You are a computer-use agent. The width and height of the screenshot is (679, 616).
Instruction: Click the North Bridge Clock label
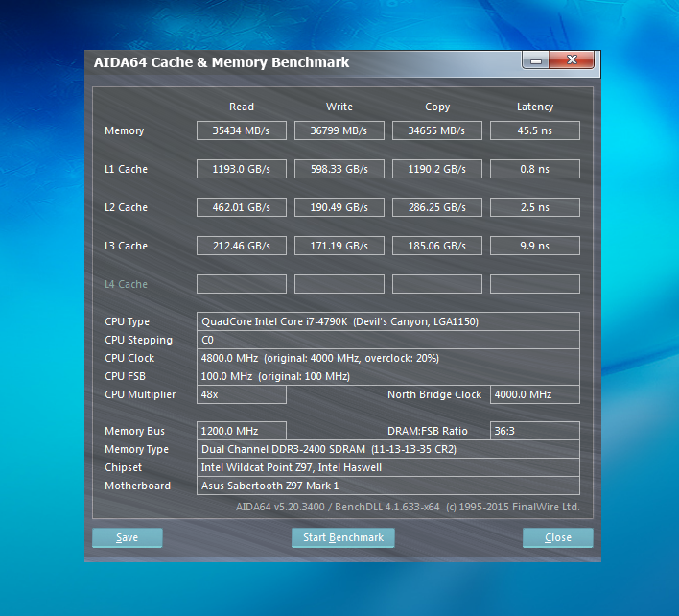tap(434, 394)
